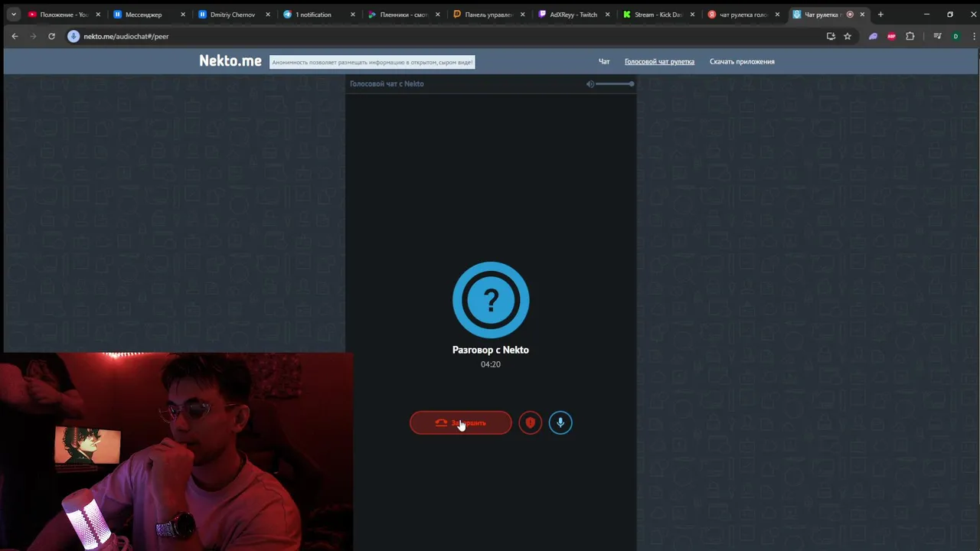The height and width of the screenshot is (551, 980).
Task: Adjust the voice chat volume slider
Action: pyautogui.click(x=615, y=84)
